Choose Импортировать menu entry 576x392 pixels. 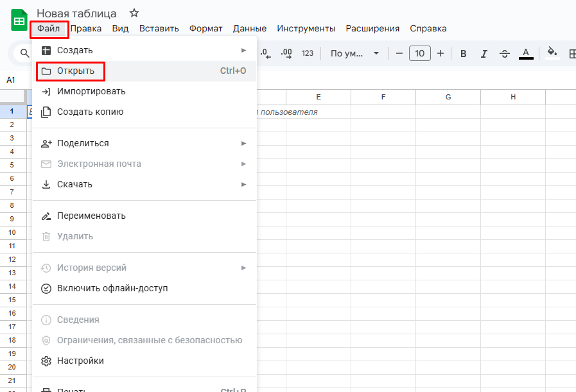pos(91,91)
